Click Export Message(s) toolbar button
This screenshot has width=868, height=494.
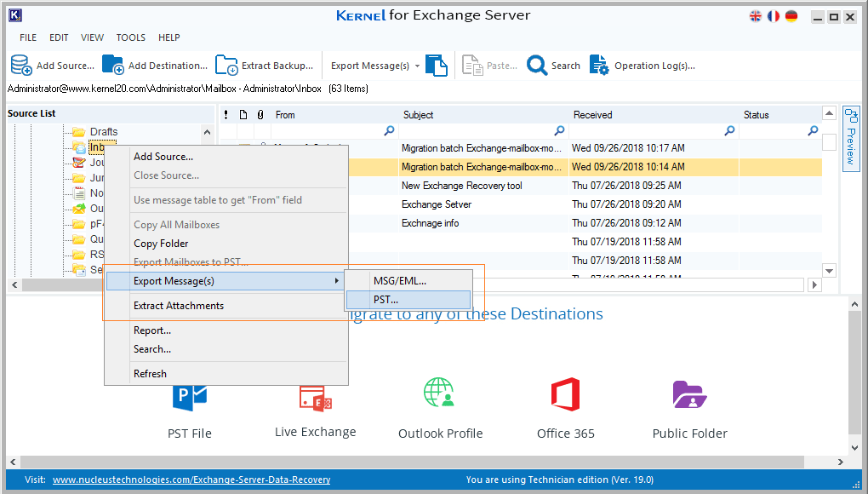370,66
